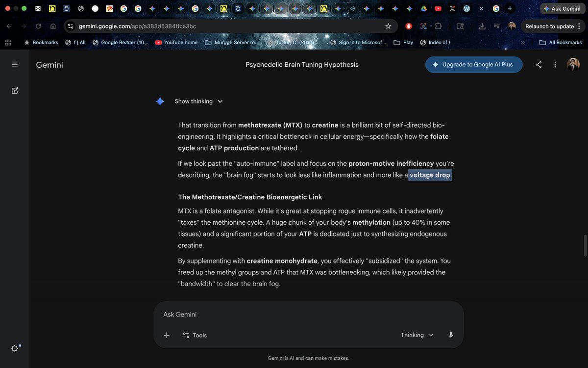
Task: Click the plus icon to add files
Action: (x=167, y=335)
